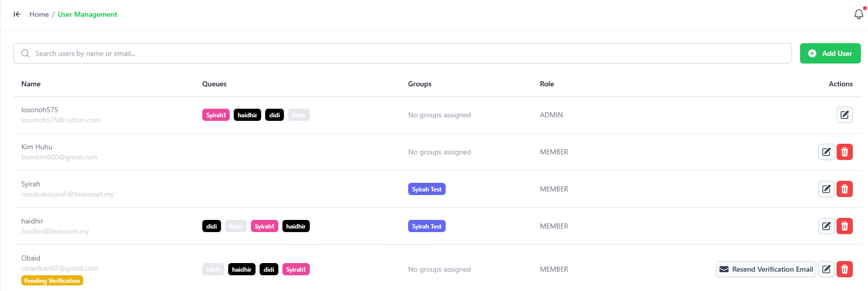Image resolution: width=868 pixels, height=291 pixels.
Task: Click the Name column header
Action: [x=31, y=84]
